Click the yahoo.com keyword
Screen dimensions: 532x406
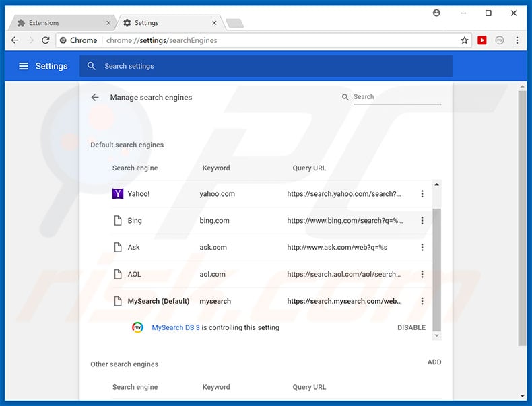pyautogui.click(x=217, y=194)
